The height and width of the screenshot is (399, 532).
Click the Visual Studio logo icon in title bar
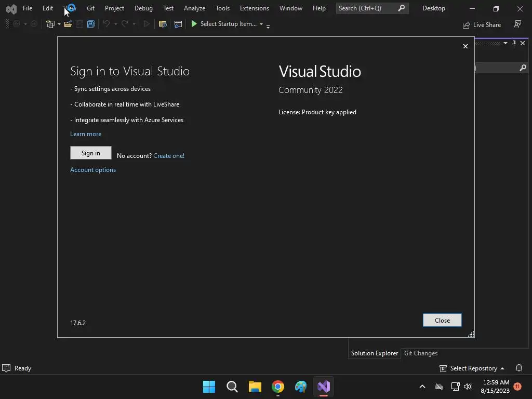click(x=11, y=9)
